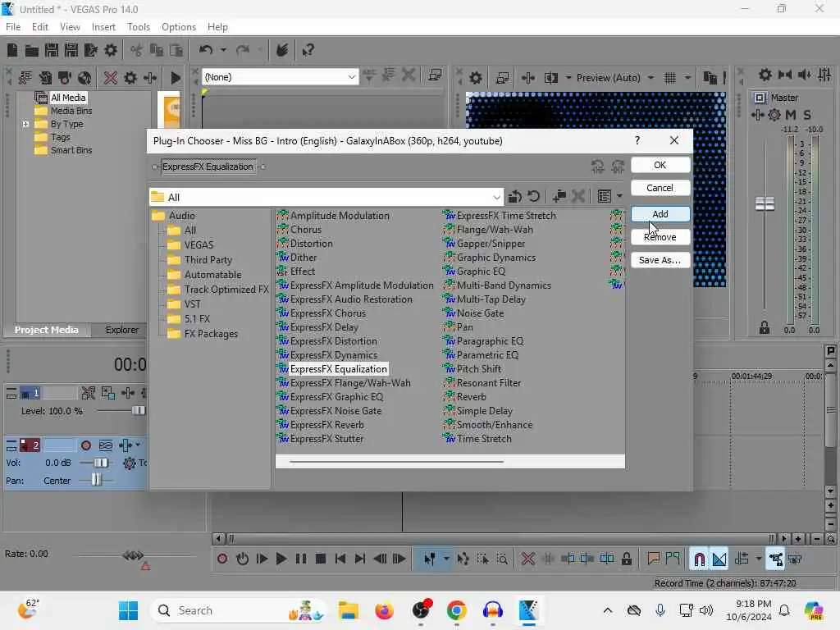
Task: Click the New project toolbar icon
Action: coord(11,50)
